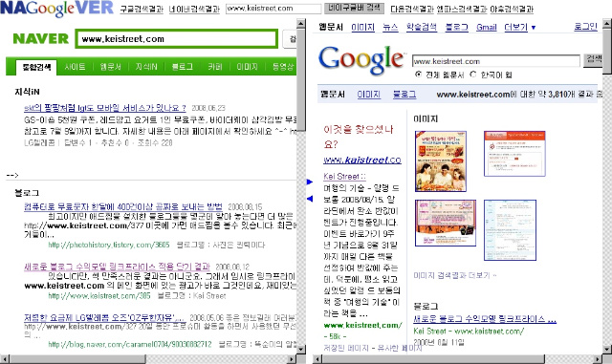
Task: Open Google 이미지 link in top bar
Action: (362, 27)
